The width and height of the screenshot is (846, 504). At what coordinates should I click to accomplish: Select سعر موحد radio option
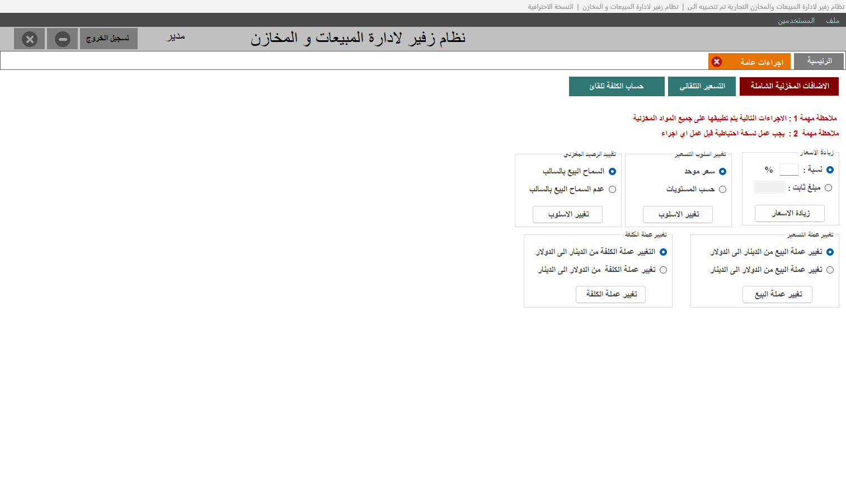(x=722, y=172)
